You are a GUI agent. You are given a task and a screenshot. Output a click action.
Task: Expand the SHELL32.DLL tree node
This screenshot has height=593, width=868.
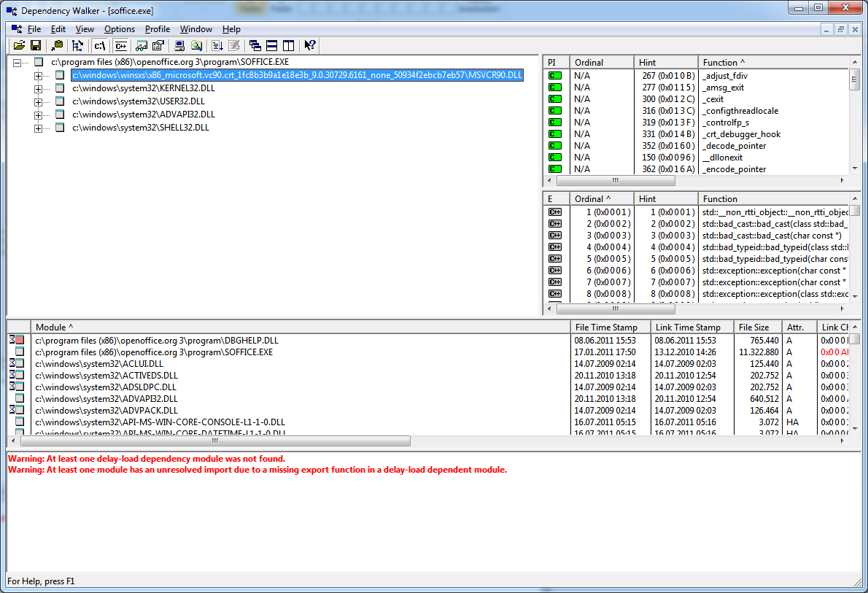tap(38, 128)
